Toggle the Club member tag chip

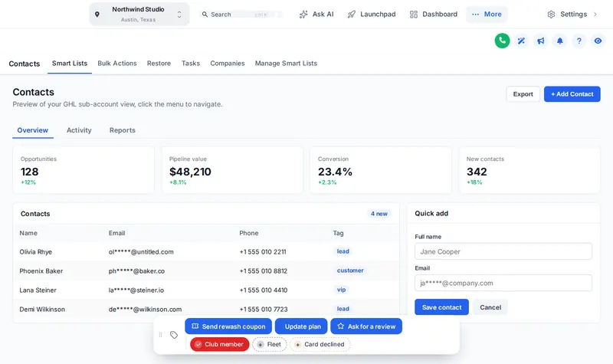[x=220, y=344]
